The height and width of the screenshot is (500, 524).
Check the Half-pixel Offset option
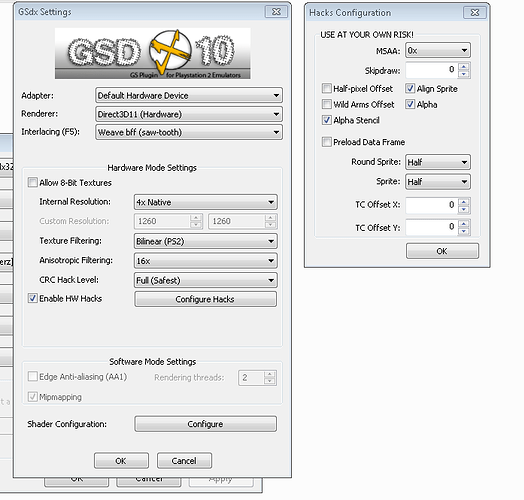coord(326,89)
